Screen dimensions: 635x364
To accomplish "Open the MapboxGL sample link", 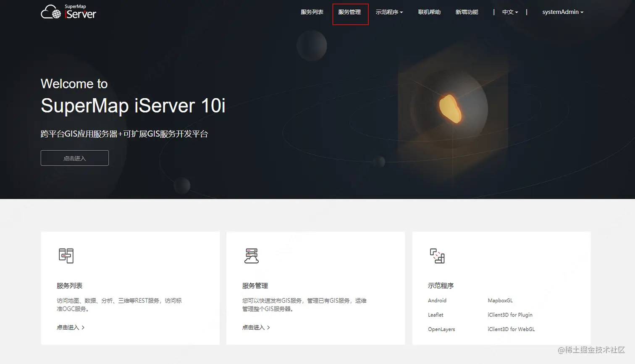I will tap(500, 301).
